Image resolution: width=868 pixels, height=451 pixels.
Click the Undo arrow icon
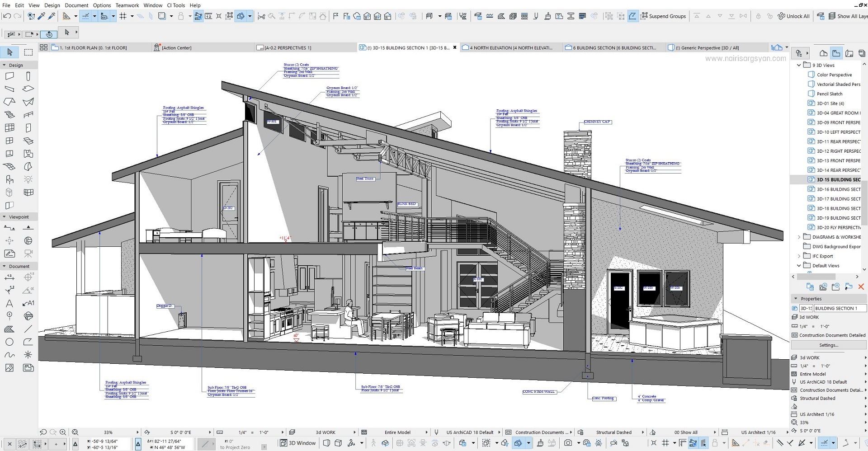[x=7, y=16]
